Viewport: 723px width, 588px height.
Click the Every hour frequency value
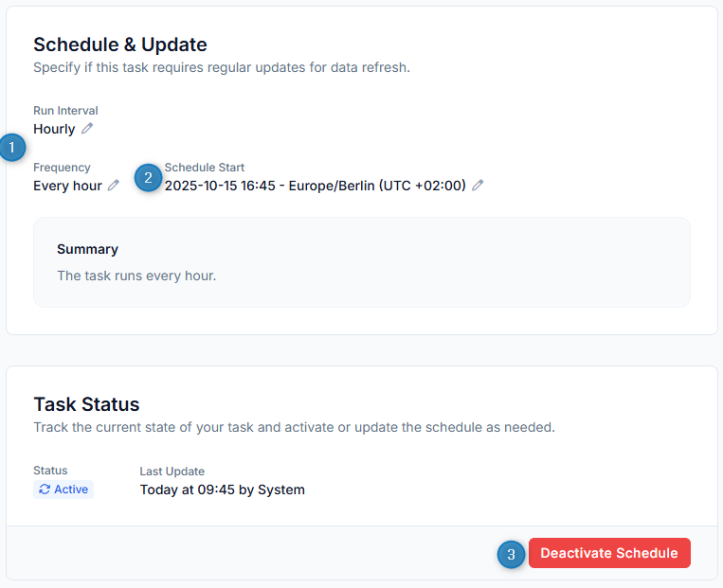click(x=67, y=186)
